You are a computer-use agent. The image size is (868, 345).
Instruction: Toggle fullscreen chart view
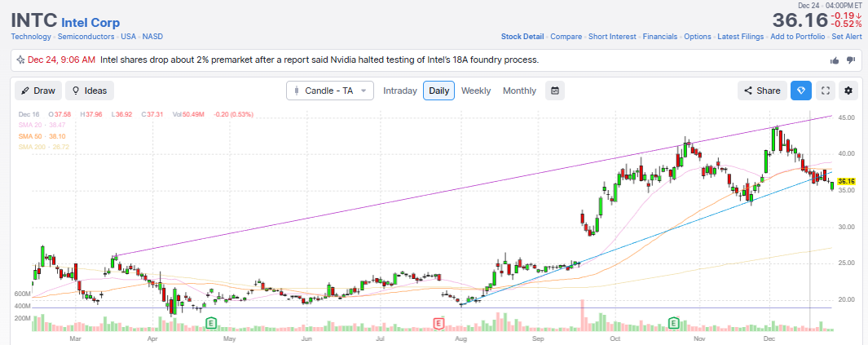pos(826,91)
